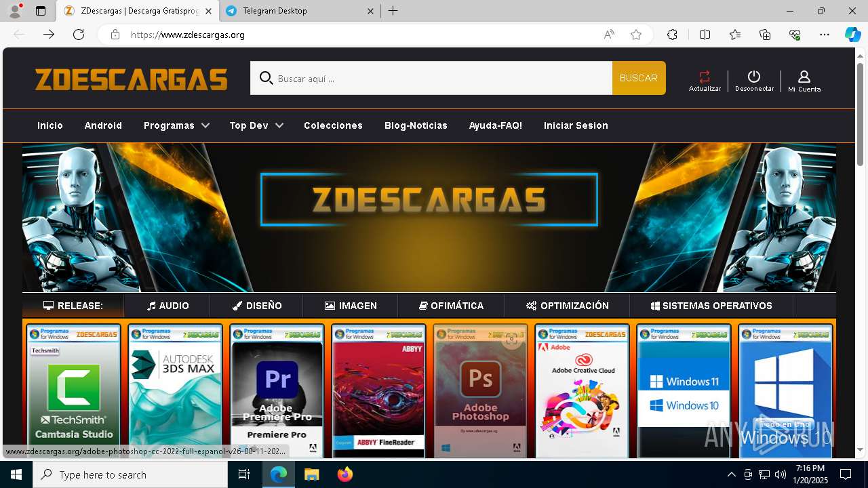Open Browser essentials icon
The image size is (868, 488).
(795, 35)
